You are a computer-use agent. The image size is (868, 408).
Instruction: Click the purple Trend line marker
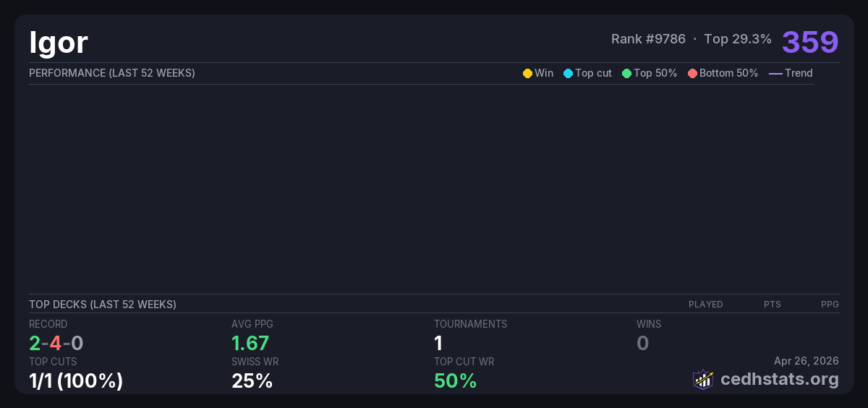775,73
